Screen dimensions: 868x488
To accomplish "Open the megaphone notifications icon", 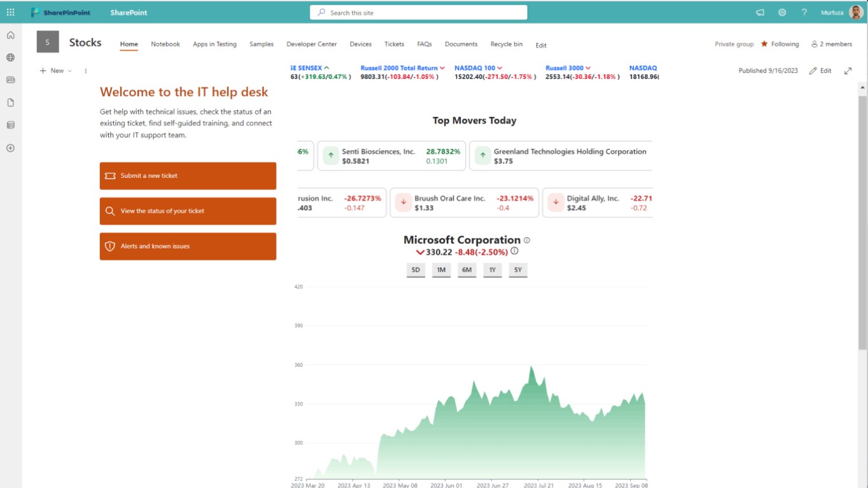I will 760,12.
